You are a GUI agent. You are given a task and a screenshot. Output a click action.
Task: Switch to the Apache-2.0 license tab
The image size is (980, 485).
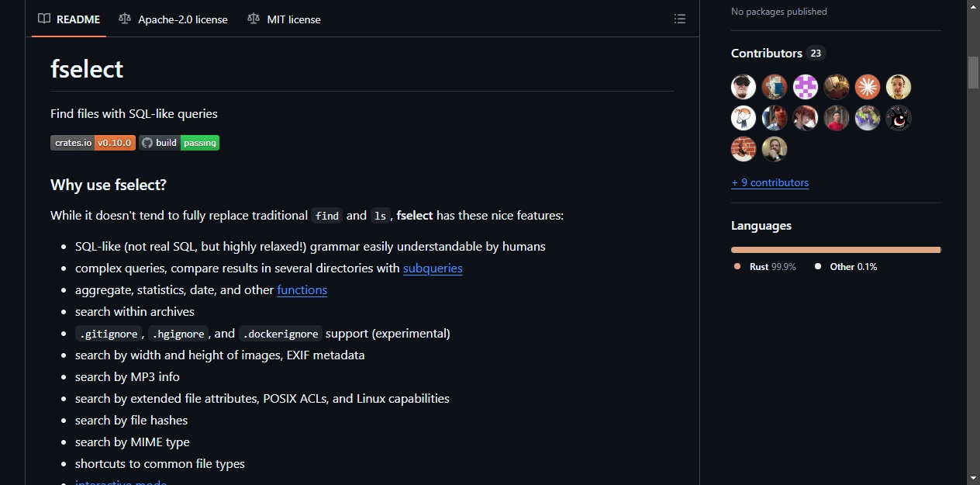pyautogui.click(x=173, y=19)
